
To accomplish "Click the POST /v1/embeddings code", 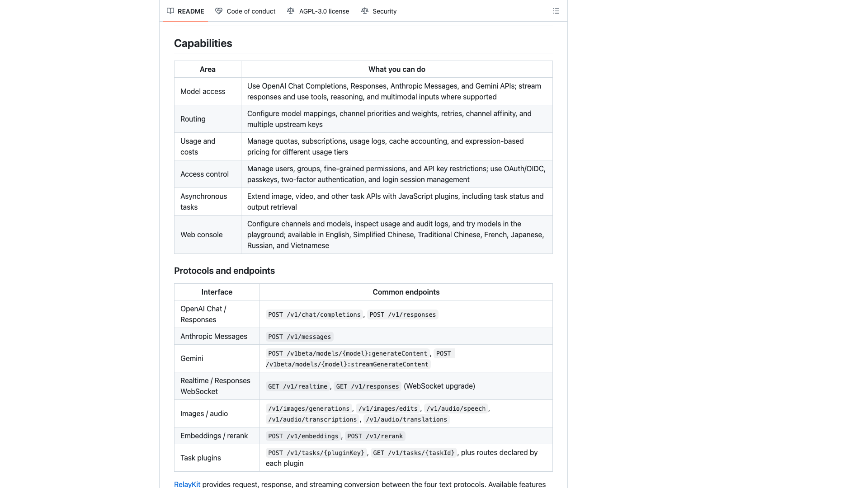I will coord(303,436).
